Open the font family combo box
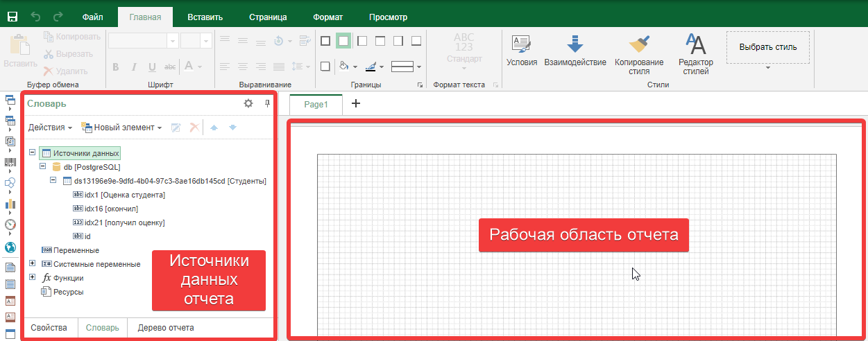 click(x=144, y=41)
